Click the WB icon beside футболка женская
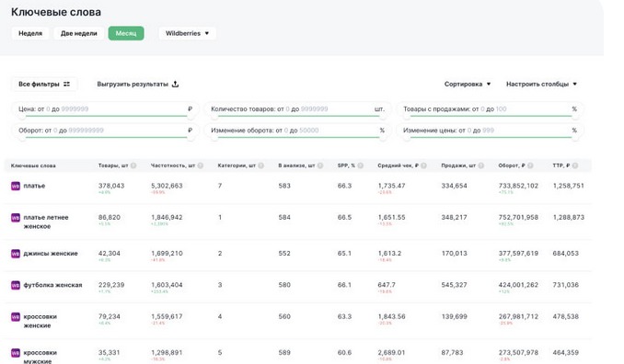Viewport: 624px width, 364px height. point(16,285)
